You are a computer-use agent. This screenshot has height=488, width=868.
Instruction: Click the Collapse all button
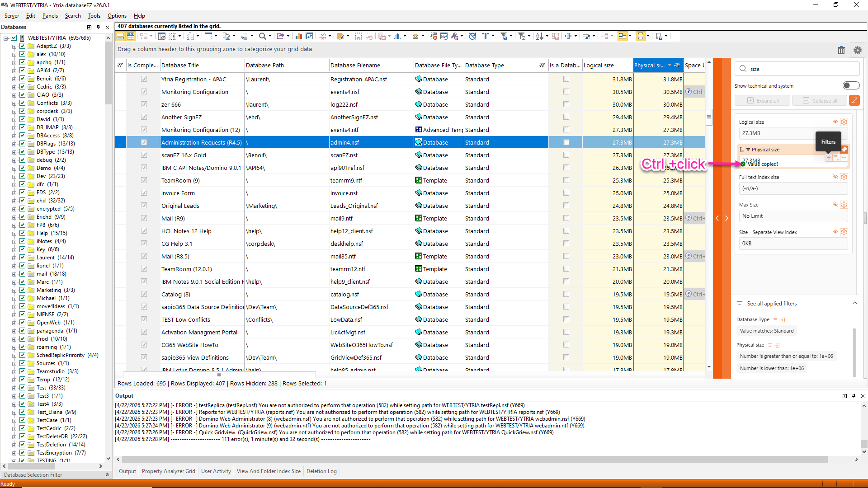820,100
